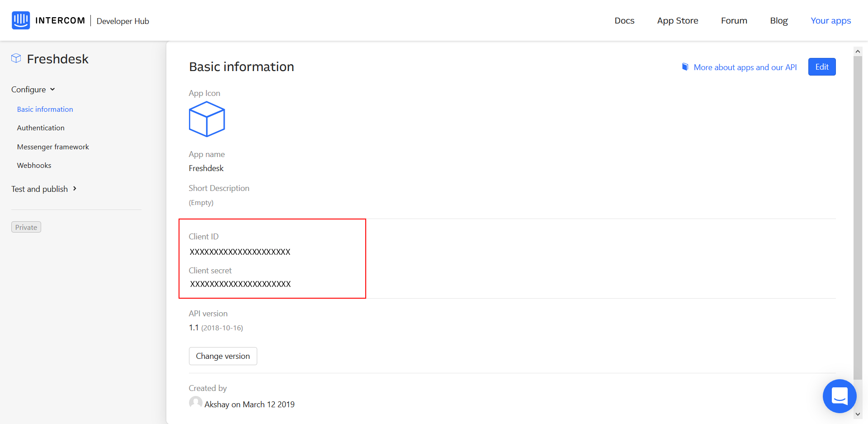Click the large App Icon cube image
The height and width of the screenshot is (424, 868).
207,119
